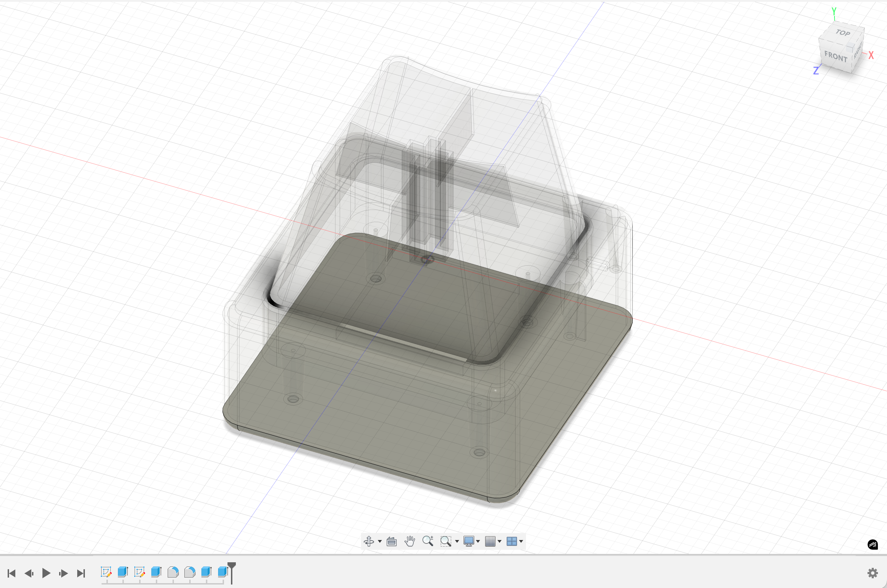Expand the Viewports dropdown arrow
This screenshot has height=588, width=887.
point(521,541)
